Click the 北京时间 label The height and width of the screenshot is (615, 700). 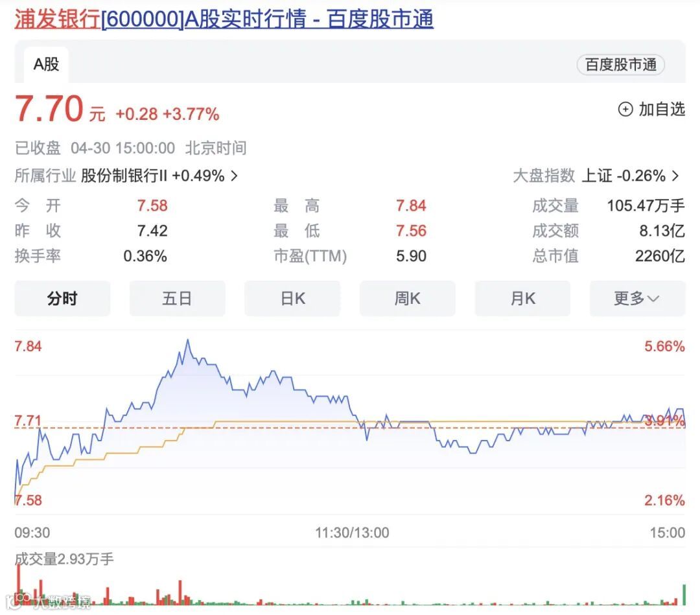216,148
